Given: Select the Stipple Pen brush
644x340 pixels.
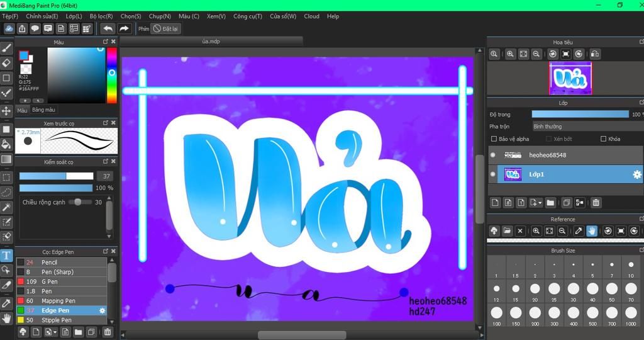Looking at the screenshot, I should [x=61, y=320].
